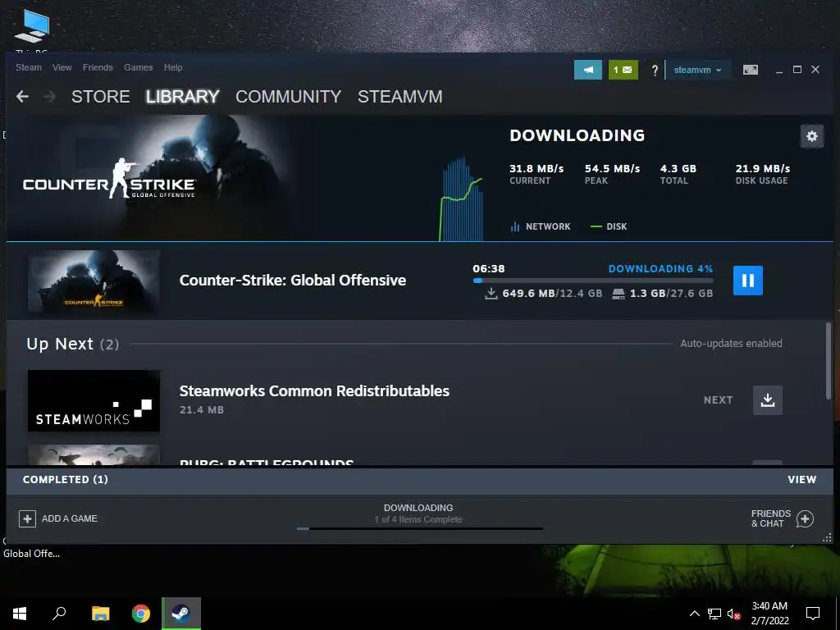Open download settings gear icon
840x630 pixels.
pyautogui.click(x=812, y=136)
